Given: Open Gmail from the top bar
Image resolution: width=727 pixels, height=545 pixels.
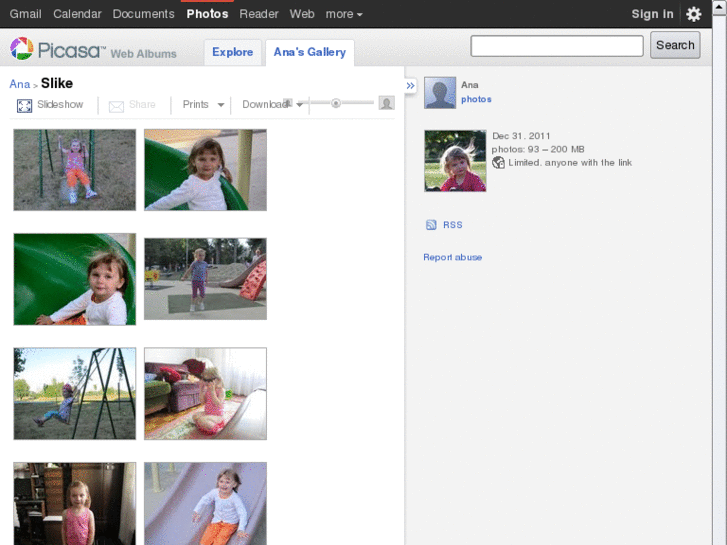Looking at the screenshot, I should [26, 14].
